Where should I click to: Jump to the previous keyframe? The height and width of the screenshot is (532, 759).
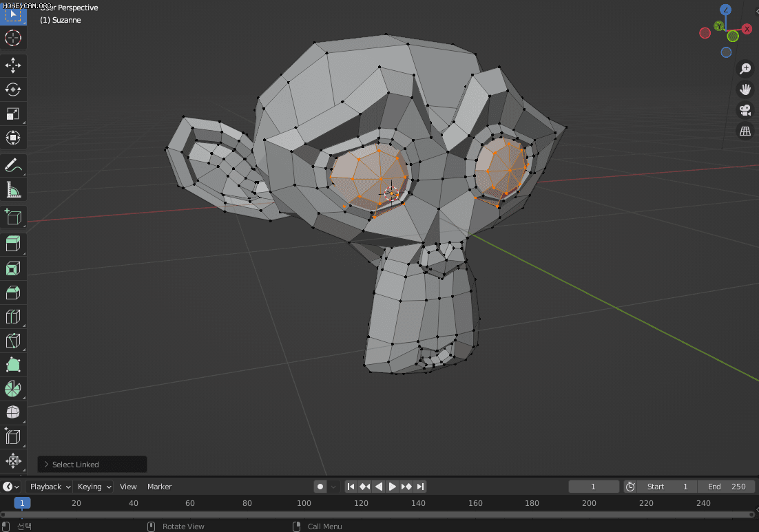click(x=365, y=487)
